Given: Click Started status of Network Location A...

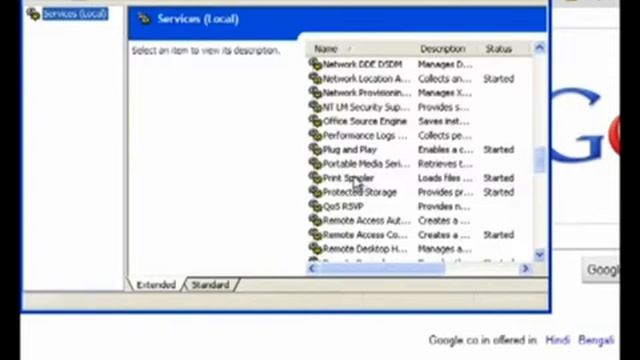Looking at the screenshot, I should pos(498,79).
